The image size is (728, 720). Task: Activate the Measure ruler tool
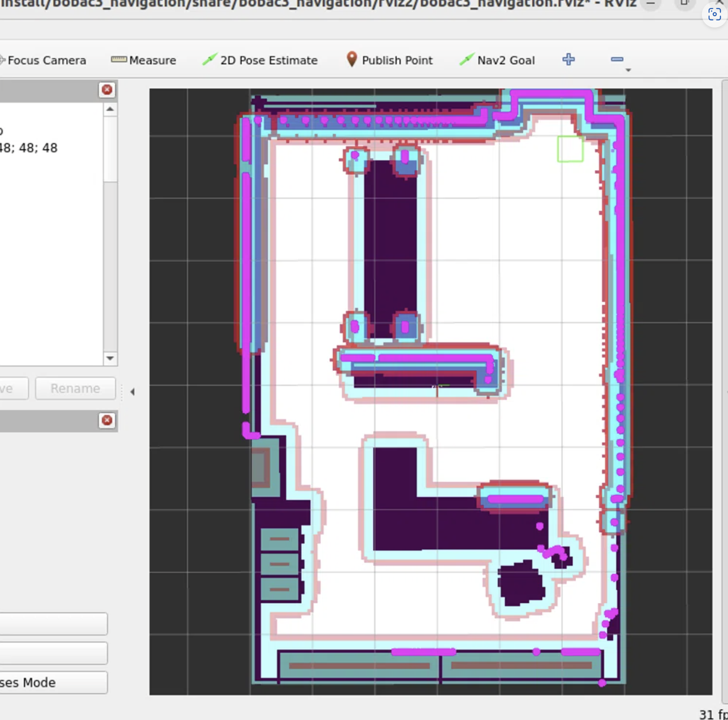[x=144, y=60]
